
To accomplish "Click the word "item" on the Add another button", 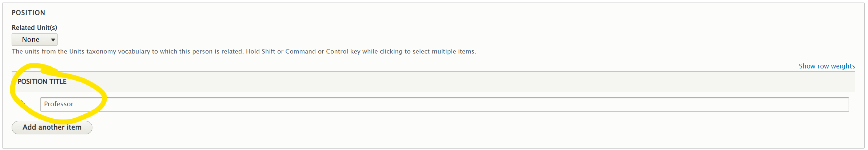I will coord(74,127).
